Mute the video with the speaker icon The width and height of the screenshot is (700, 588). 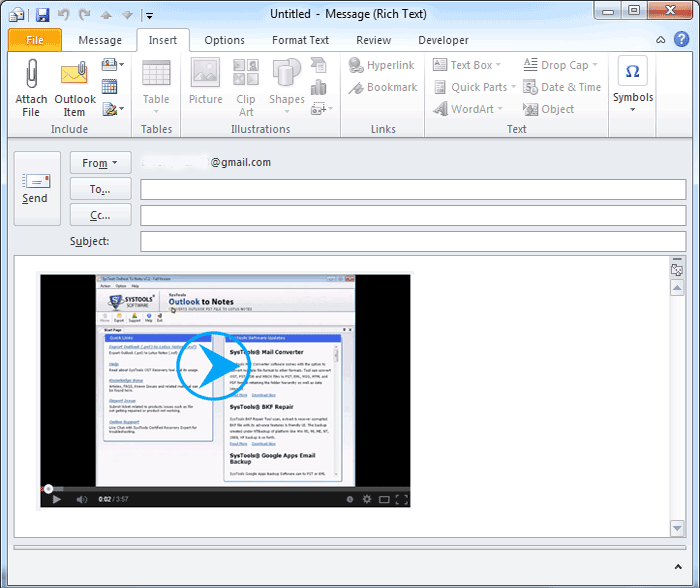[x=82, y=499]
